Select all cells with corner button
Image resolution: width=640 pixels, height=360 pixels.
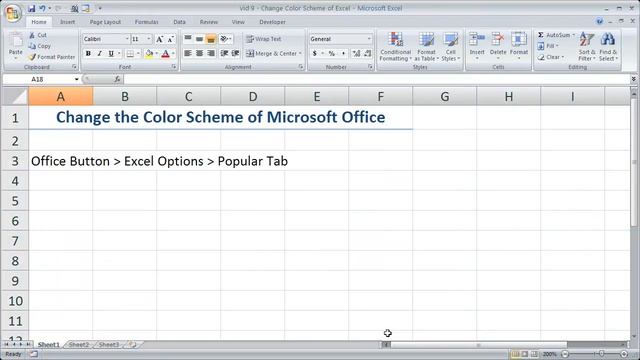(x=15, y=97)
